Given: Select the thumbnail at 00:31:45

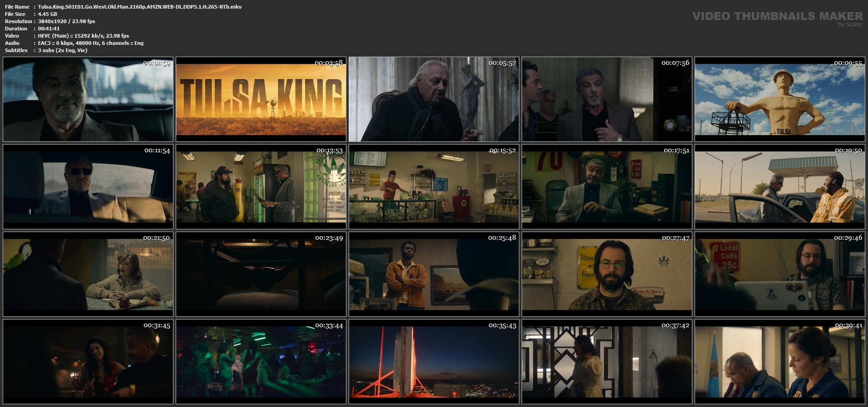Looking at the screenshot, I should click(88, 362).
